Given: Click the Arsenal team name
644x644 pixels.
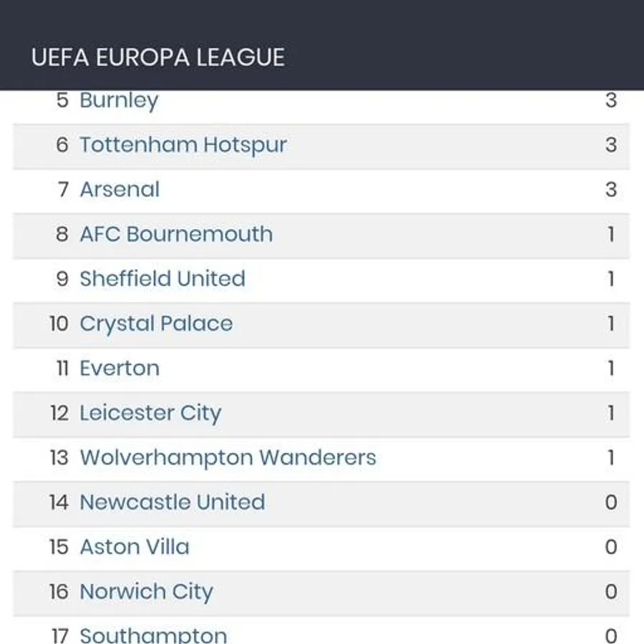Looking at the screenshot, I should [x=119, y=190].
